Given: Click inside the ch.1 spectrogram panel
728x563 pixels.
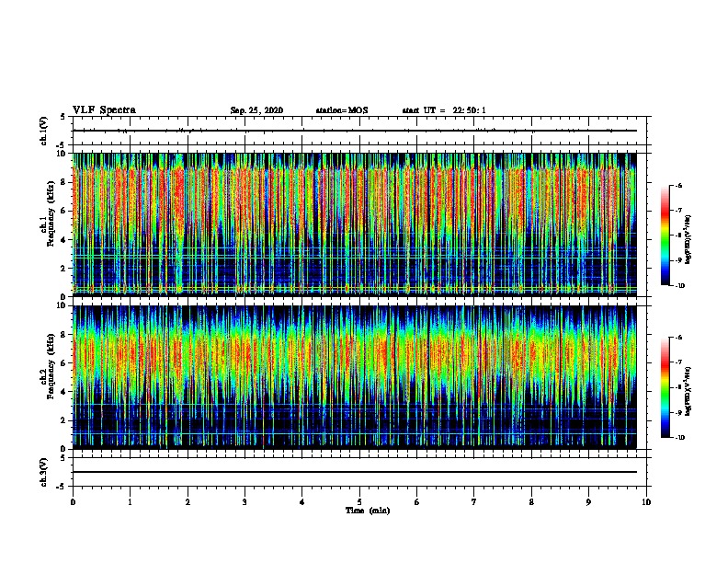Looking at the screenshot, I should coord(355,224).
